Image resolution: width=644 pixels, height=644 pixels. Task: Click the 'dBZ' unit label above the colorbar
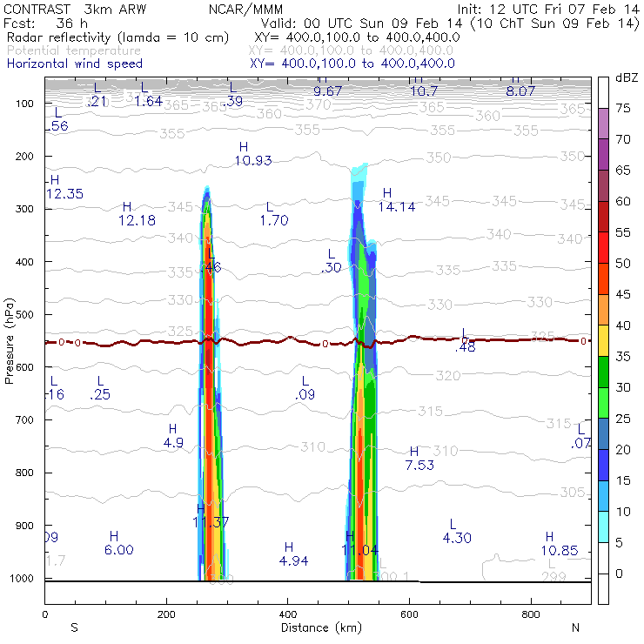pyautogui.click(x=626, y=77)
